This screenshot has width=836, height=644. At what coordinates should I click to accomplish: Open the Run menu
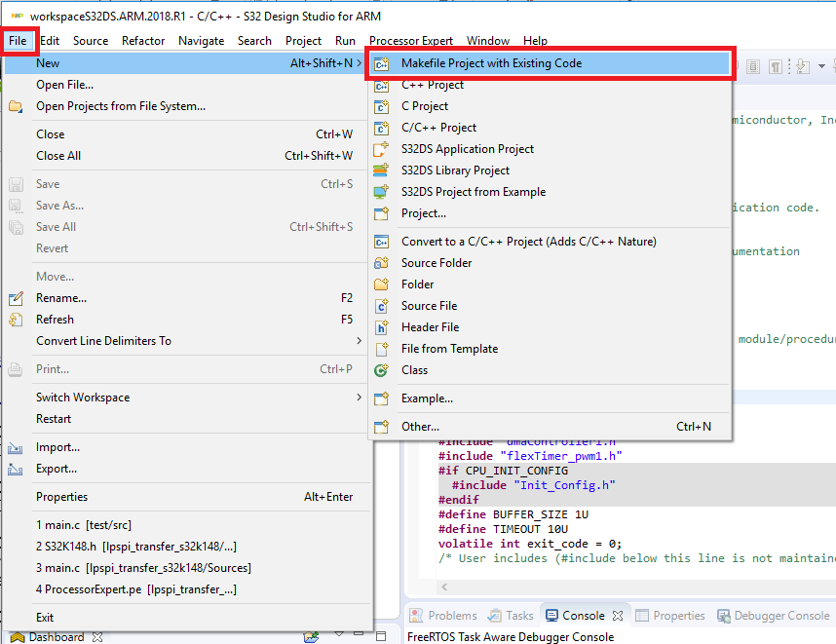346,41
